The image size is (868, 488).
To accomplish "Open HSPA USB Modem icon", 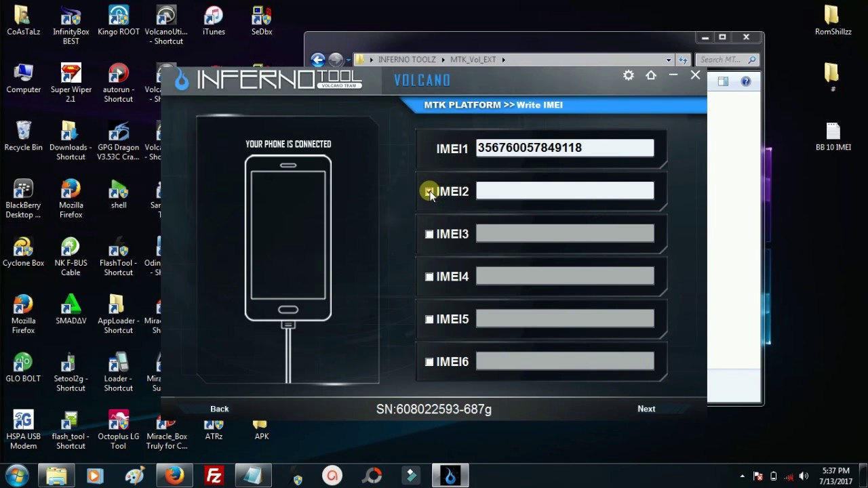I will 23,430.
